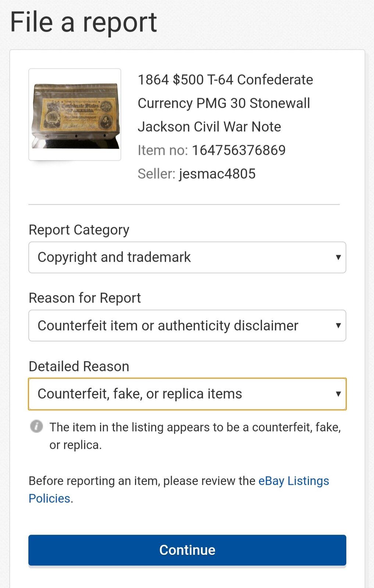Click seller name jesmac4805
Image resolution: width=374 pixels, height=588 pixels.
[x=217, y=174]
